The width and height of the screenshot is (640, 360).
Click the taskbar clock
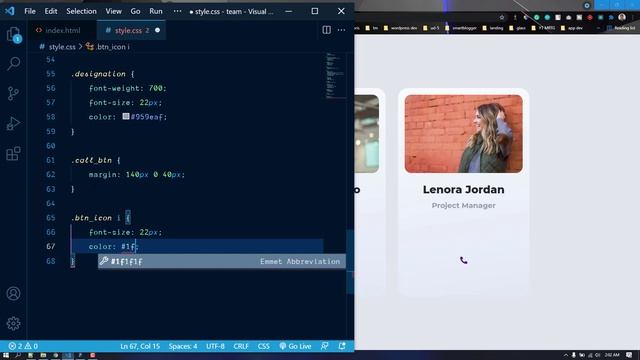tap(612, 355)
